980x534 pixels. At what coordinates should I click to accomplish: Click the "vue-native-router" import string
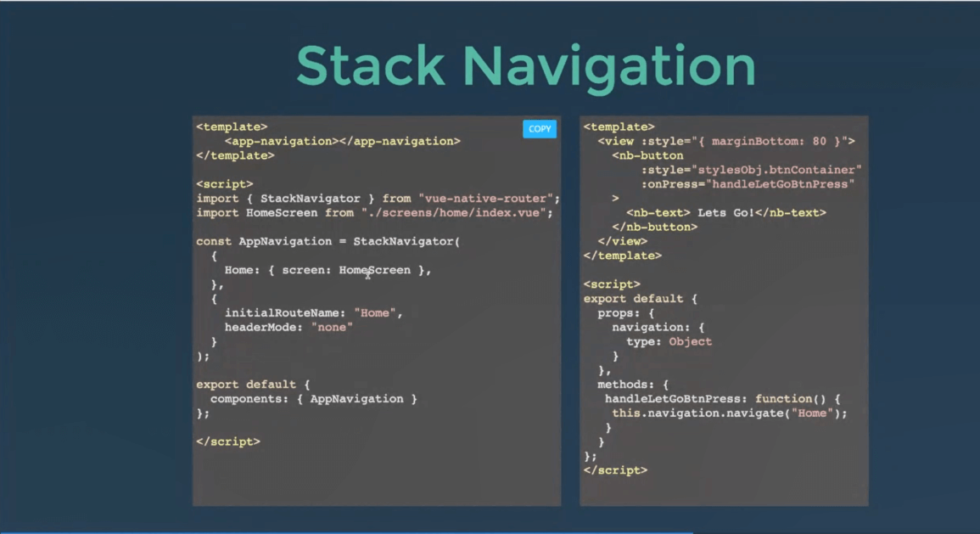point(485,198)
